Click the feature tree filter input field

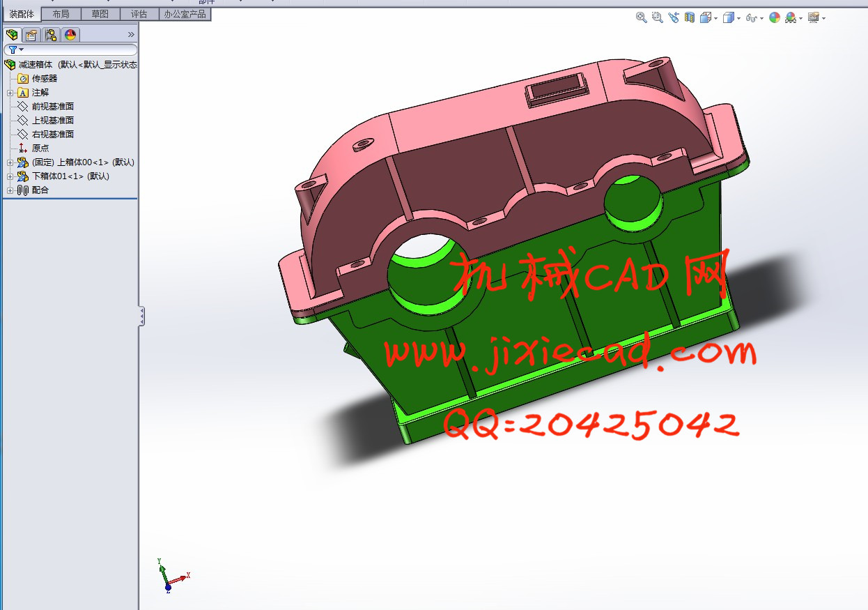point(77,49)
